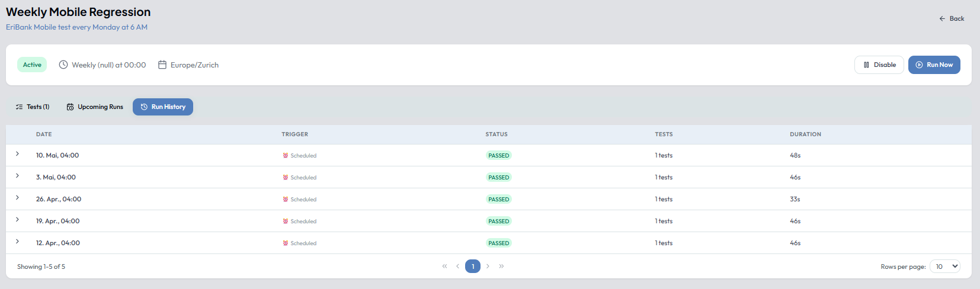Image resolution: width=980 pixels, height=289 pixels.
Task: Click the scheduled alarm icon in 26. Apr. row
Action: 286,200
